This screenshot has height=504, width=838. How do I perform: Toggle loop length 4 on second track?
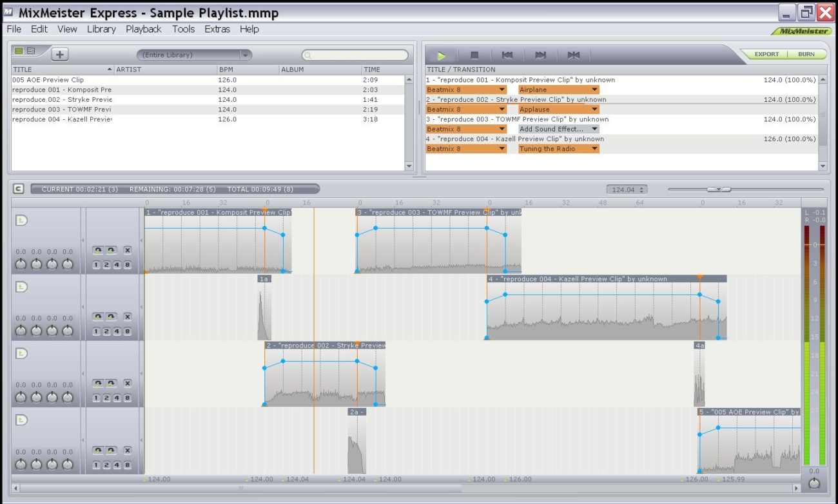click(117, 331)
